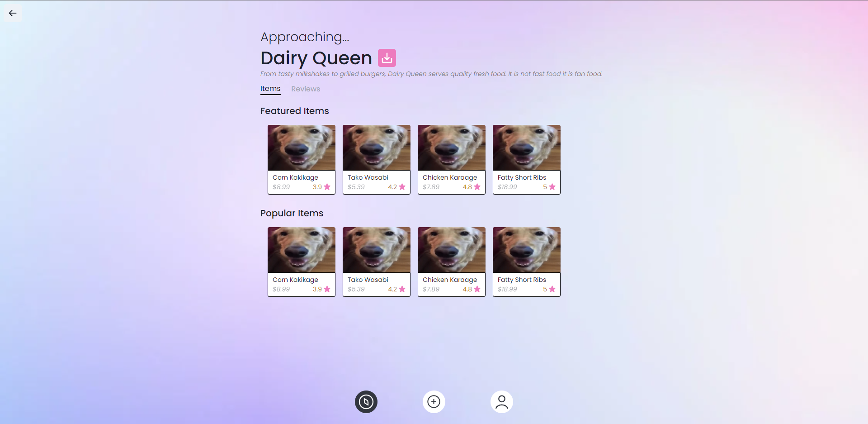
Task: Click the Dairy Queen description sentence
Action: coord(431,74)
